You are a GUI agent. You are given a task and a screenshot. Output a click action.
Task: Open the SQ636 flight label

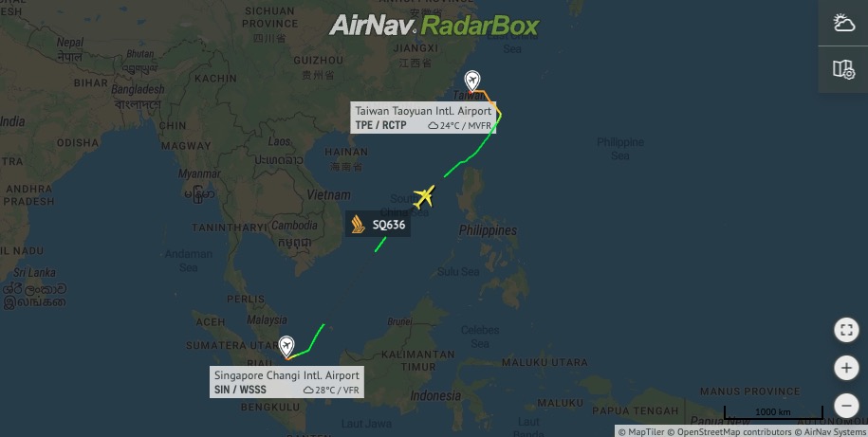click(379, 224)
